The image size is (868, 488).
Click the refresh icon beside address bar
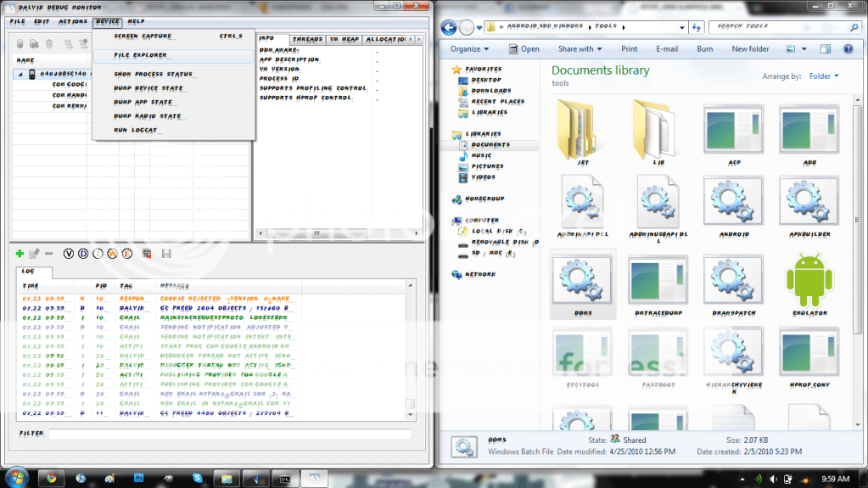pos(697,26)
